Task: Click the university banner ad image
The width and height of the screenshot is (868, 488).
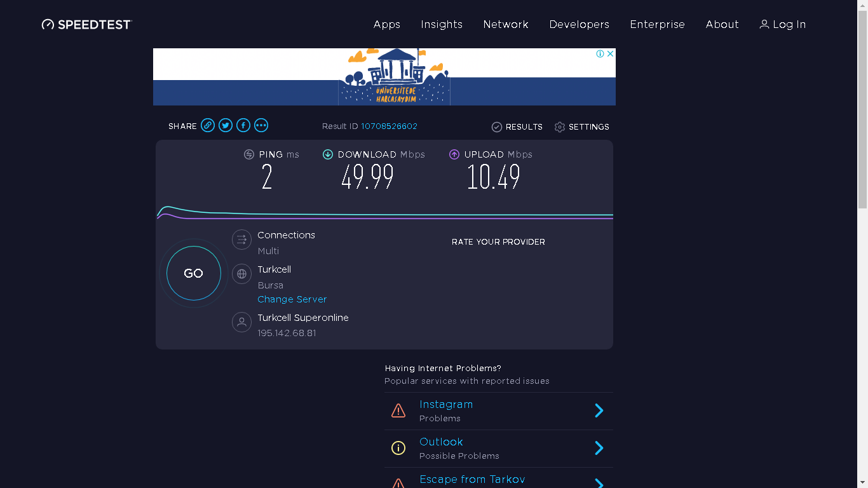Action: [x=384, y=77]
